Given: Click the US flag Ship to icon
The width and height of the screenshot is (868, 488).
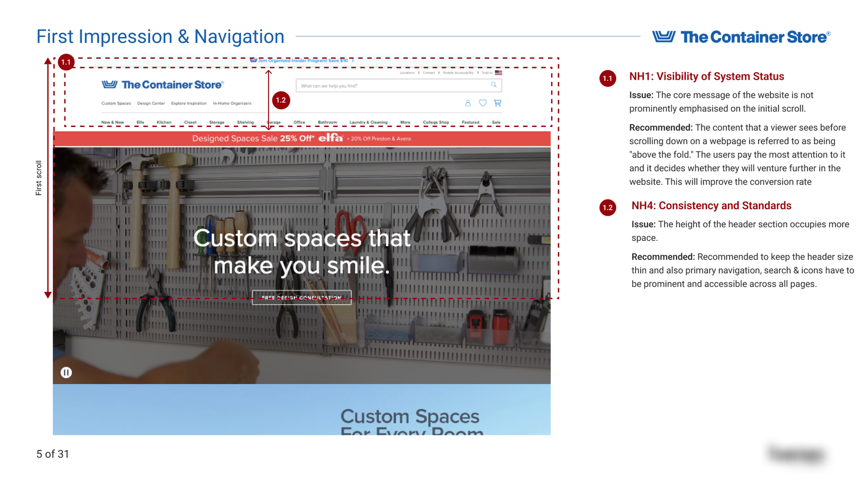Looking at the screenshot, I should click(498, 73).
